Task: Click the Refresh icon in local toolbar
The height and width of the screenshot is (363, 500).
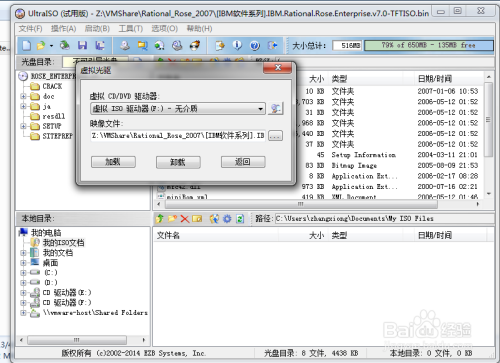Action: (240, 219)
